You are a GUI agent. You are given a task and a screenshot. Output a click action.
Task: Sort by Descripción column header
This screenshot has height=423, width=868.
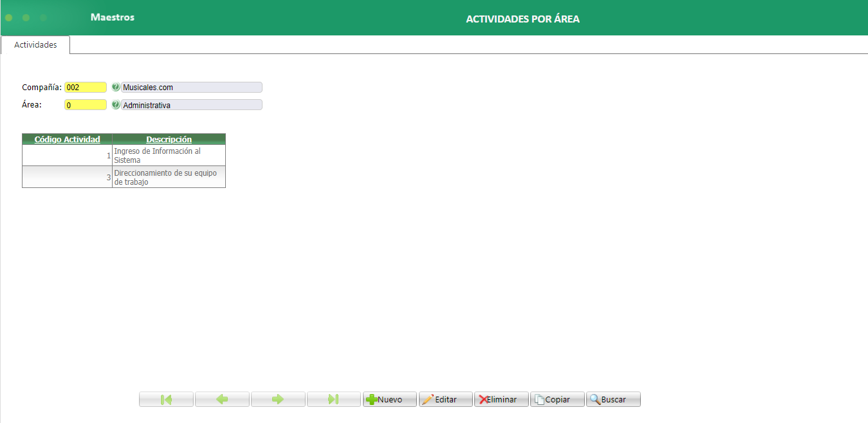point(169,139)
